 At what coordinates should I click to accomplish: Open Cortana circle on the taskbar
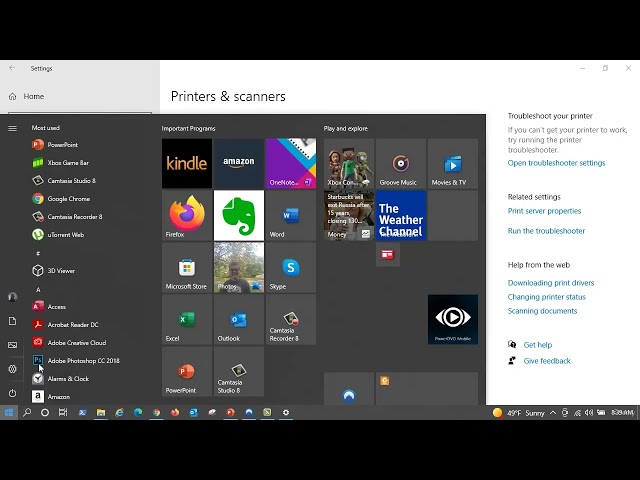click(x=45, y=413)
